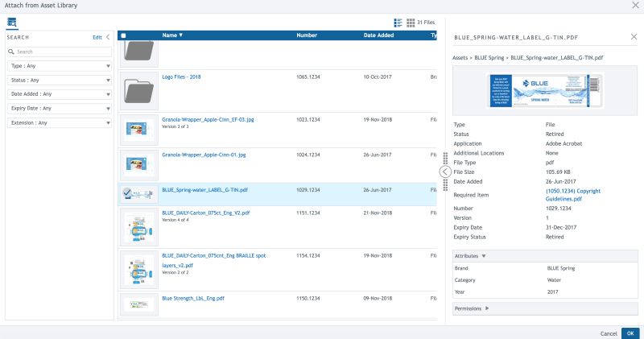The width and height of the screenshot is (644, 339).
Task: Uncheck the BLUE_Spring-water_LABEL_G-TIN.pdf checkmark
Action: click(x=127, y=192)
